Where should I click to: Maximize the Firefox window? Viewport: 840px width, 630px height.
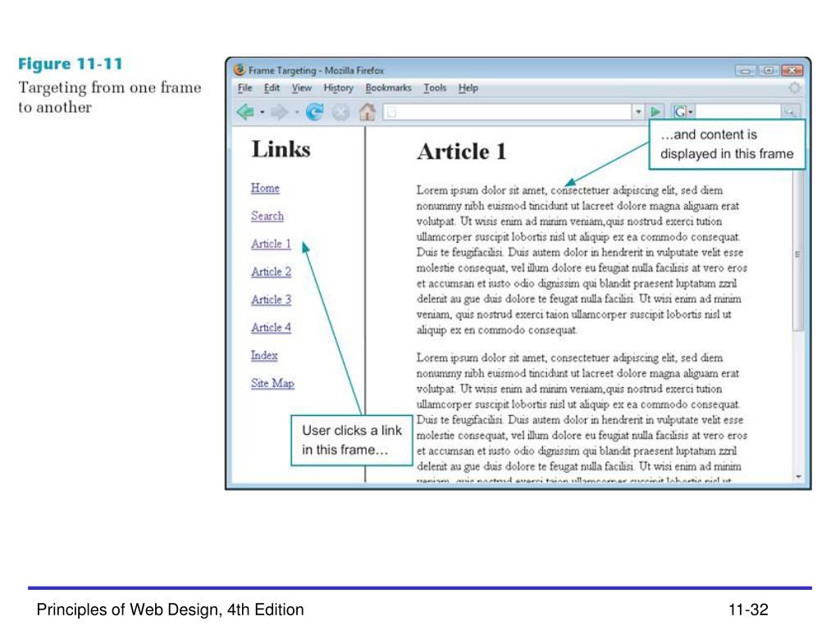(769, 71)
